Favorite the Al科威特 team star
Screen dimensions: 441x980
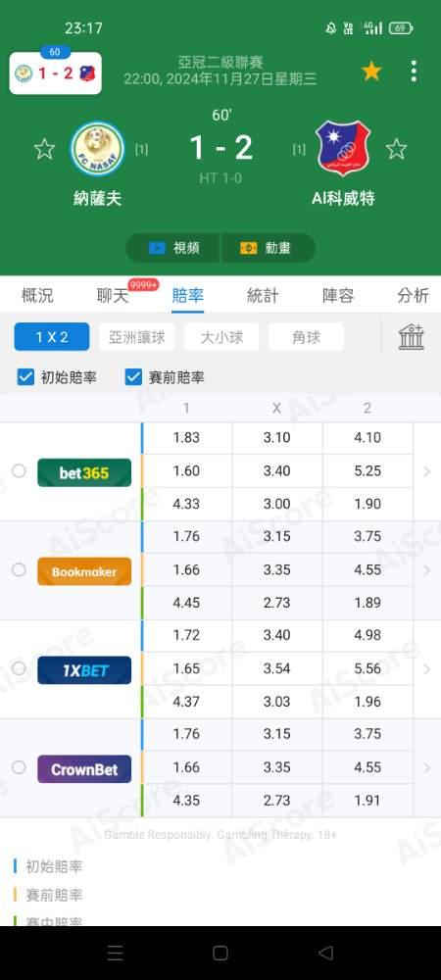(x=396, y=149)
